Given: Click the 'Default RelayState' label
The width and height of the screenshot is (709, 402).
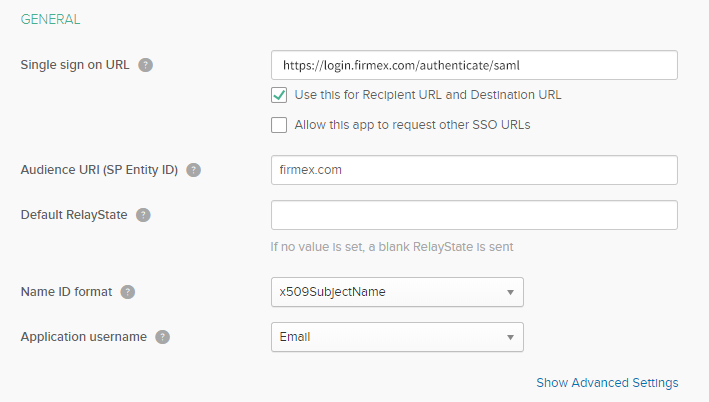Looking at the screenshot, I should click(74, 215).
